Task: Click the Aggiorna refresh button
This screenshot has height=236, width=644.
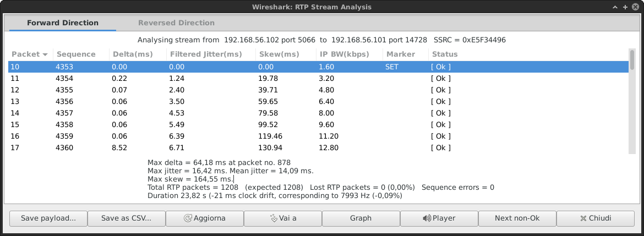Action: 205,218
